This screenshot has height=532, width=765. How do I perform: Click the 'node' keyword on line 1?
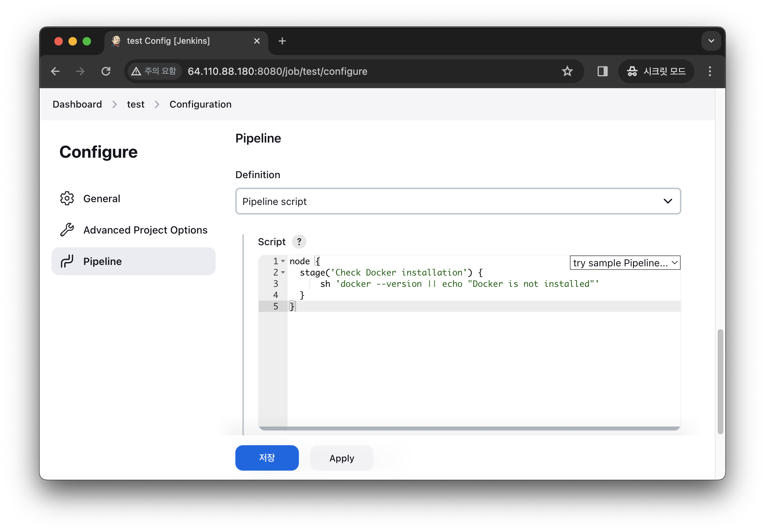[x=300, y=261]
